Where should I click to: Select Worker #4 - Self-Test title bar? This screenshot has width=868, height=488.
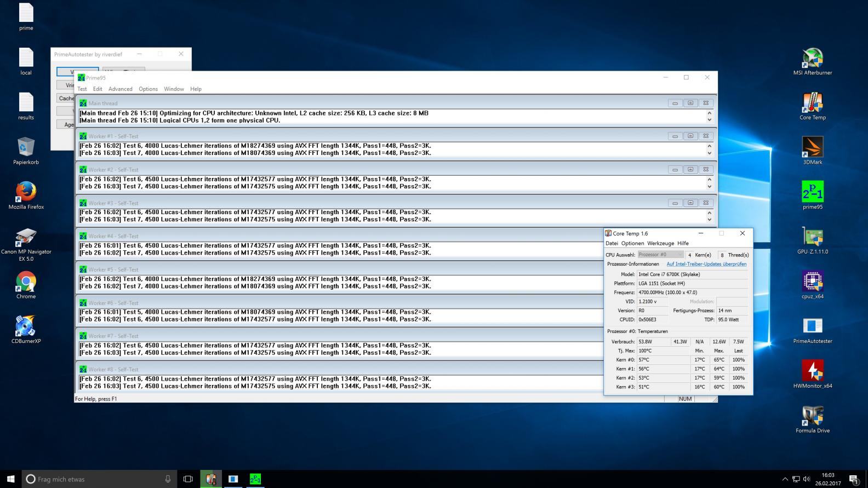[x=340, y=236]
